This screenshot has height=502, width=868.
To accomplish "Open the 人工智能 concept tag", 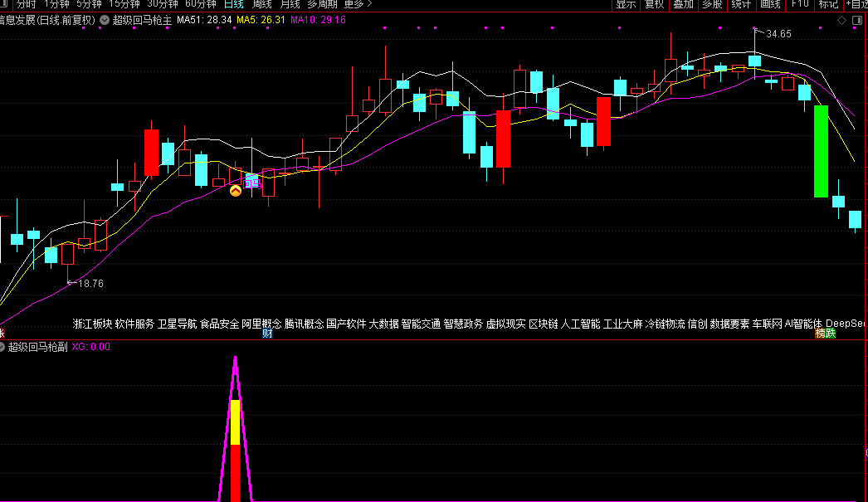I will pos(581,324).
